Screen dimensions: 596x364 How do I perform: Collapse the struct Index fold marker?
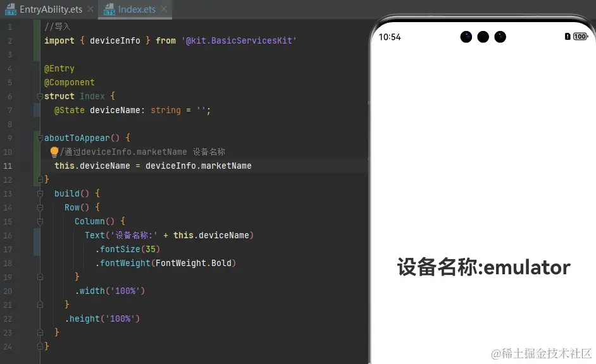[x=39, y=97]
